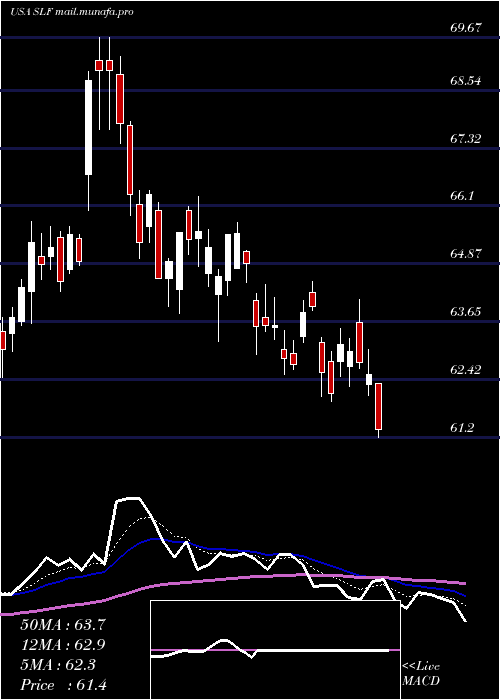Select the 61.2 price axis label
Image resolution: width=500 pixels, height=700 pixels.
(x=462, y=428)
